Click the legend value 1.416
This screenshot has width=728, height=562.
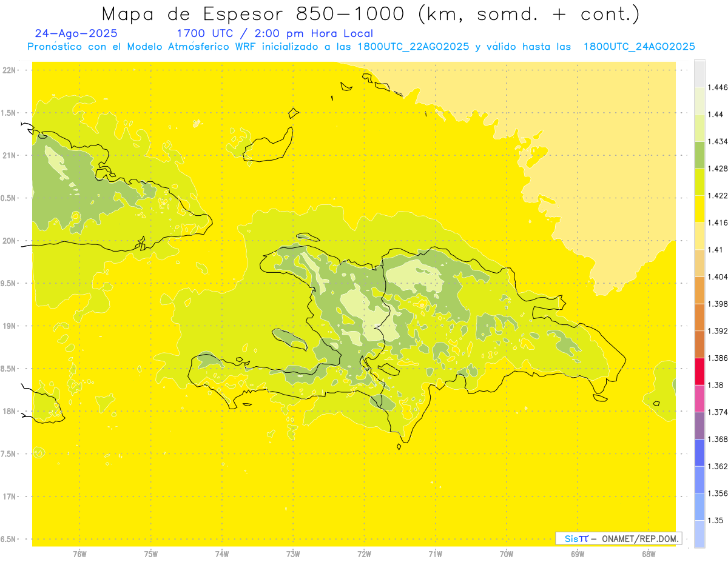pyautogui.click(x=718, y=223)
